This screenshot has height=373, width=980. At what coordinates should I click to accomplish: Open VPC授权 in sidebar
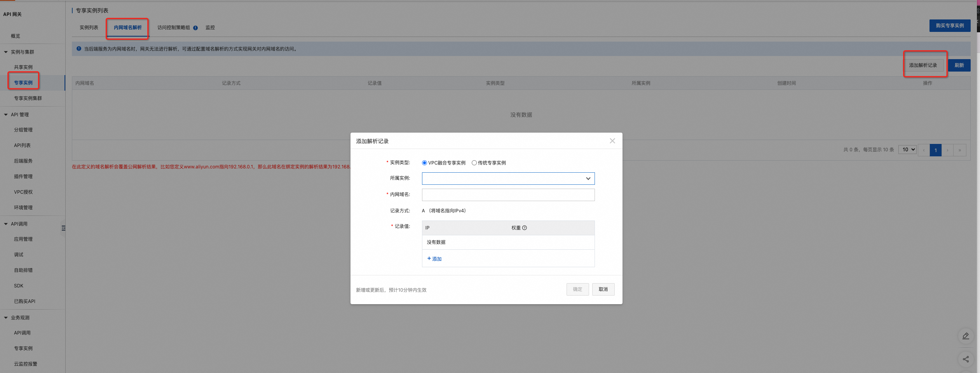pyautogui.click(x=23, y=192)
